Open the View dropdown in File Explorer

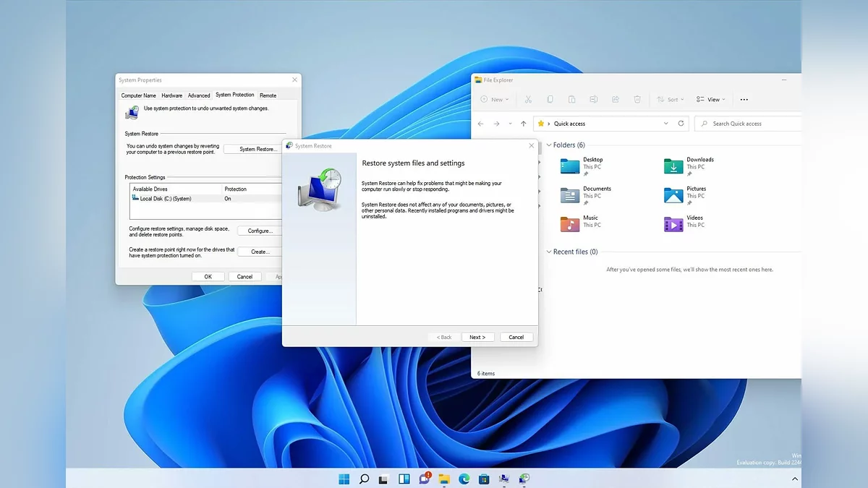coord(710,100)
